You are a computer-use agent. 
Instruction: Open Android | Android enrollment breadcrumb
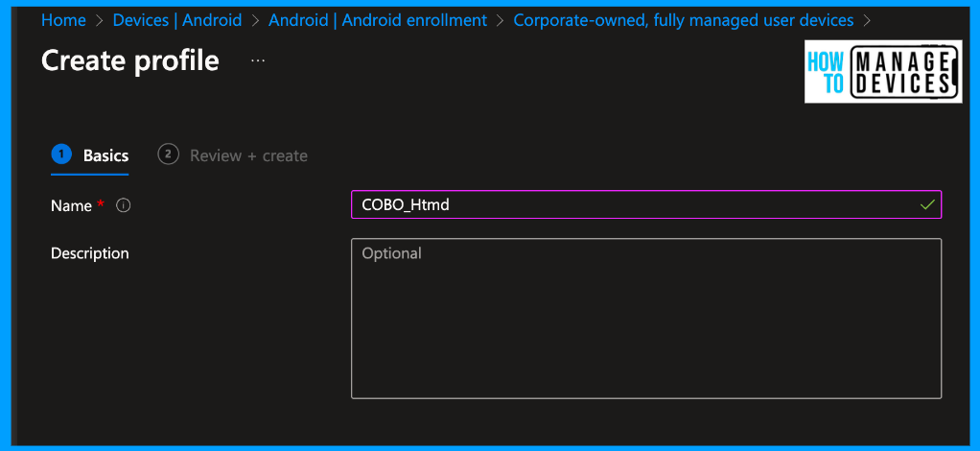tap(378, 20)
